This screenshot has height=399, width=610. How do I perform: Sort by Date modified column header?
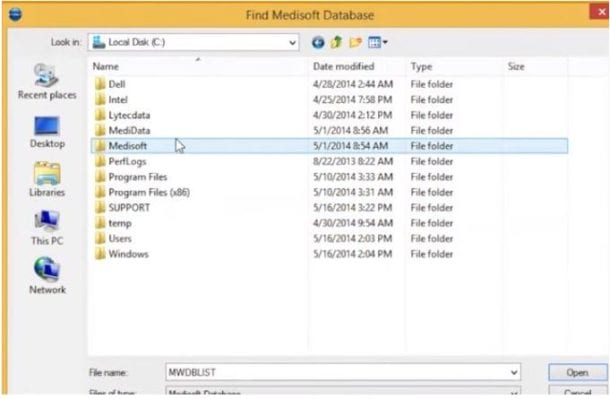click(344, 66)
